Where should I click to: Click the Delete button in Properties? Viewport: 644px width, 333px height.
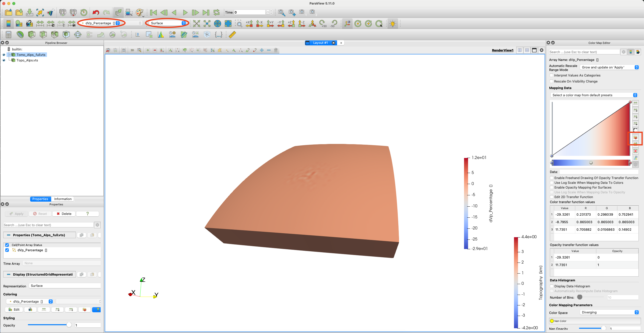(x=64, y=214)
